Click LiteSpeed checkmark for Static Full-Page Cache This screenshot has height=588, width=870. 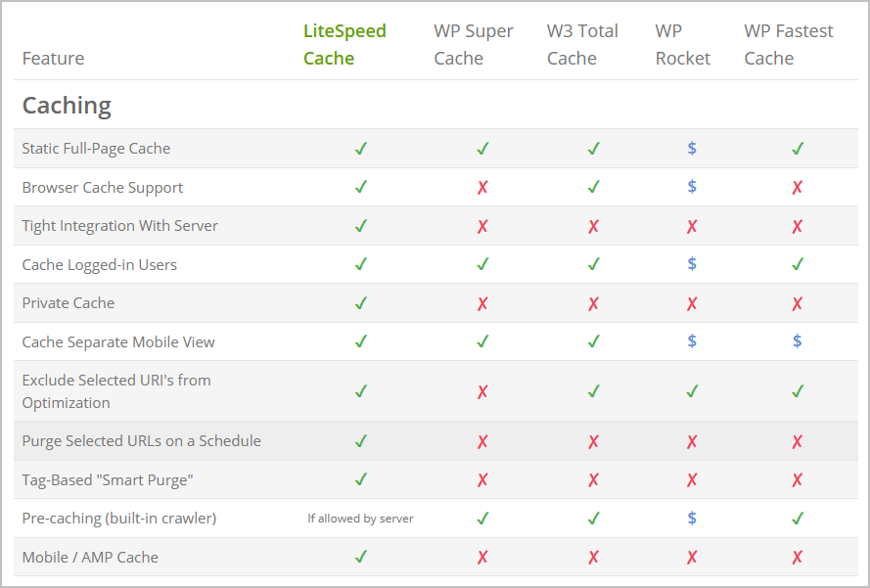tap(361, 148)
